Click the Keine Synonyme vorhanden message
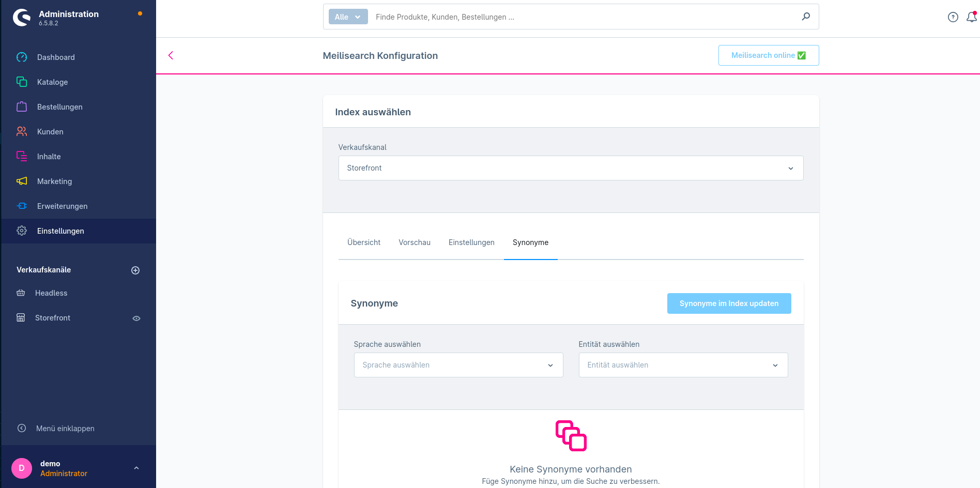980x488 pixels. tap(571, 469)
